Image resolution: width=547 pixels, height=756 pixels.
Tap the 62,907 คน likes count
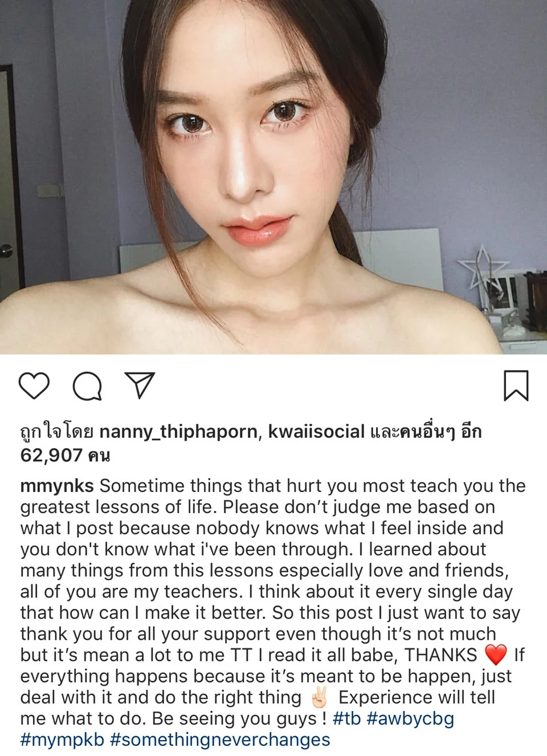click(x=65, y=455)
